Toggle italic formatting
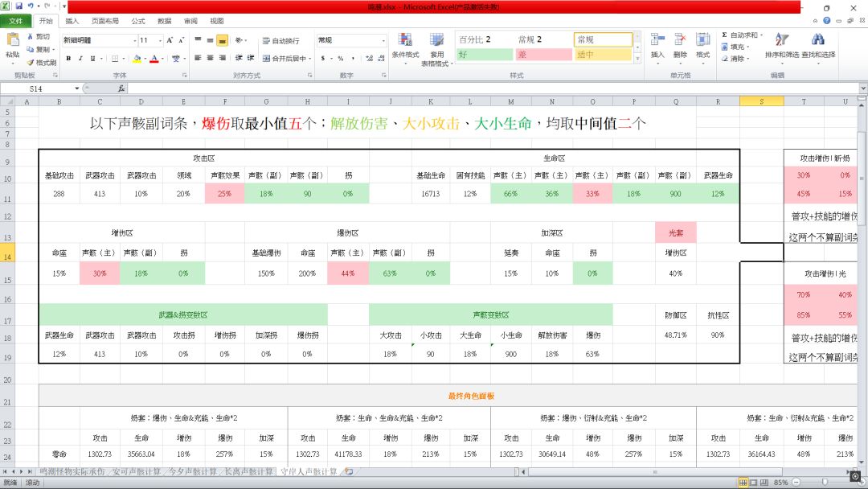868x489 pixels. coord(80,59)
